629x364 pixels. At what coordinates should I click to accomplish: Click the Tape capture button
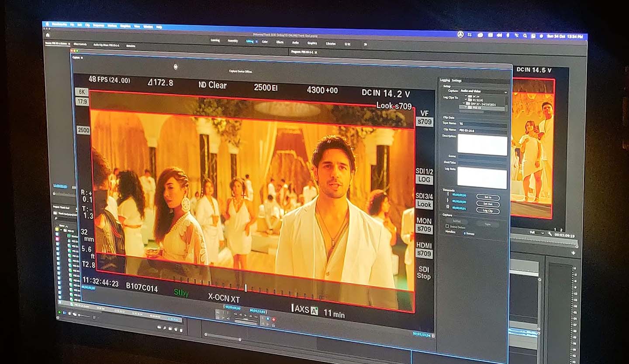[x=487, y=224]
